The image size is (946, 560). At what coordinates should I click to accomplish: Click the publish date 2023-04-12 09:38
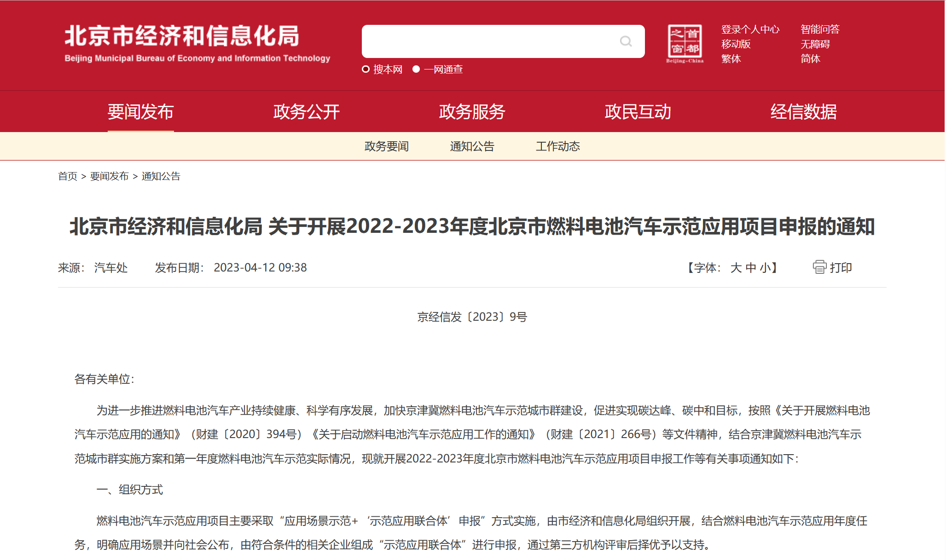click(x=260, y=267)
